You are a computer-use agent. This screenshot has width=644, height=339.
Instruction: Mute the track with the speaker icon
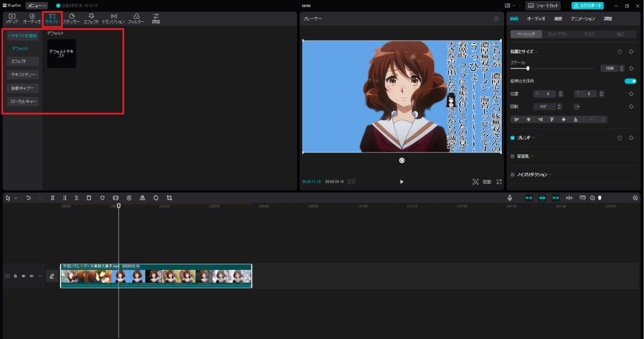(x=32, y=276)
